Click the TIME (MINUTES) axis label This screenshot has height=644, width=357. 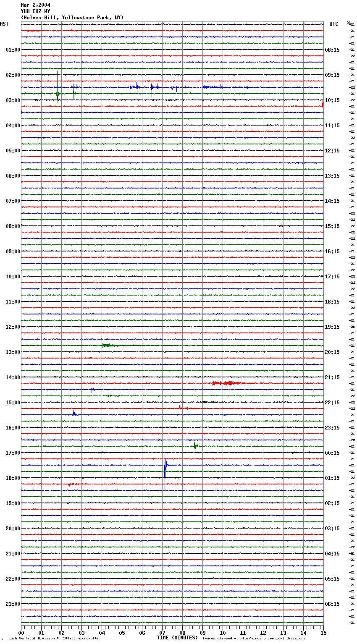(x=177, y=638)
